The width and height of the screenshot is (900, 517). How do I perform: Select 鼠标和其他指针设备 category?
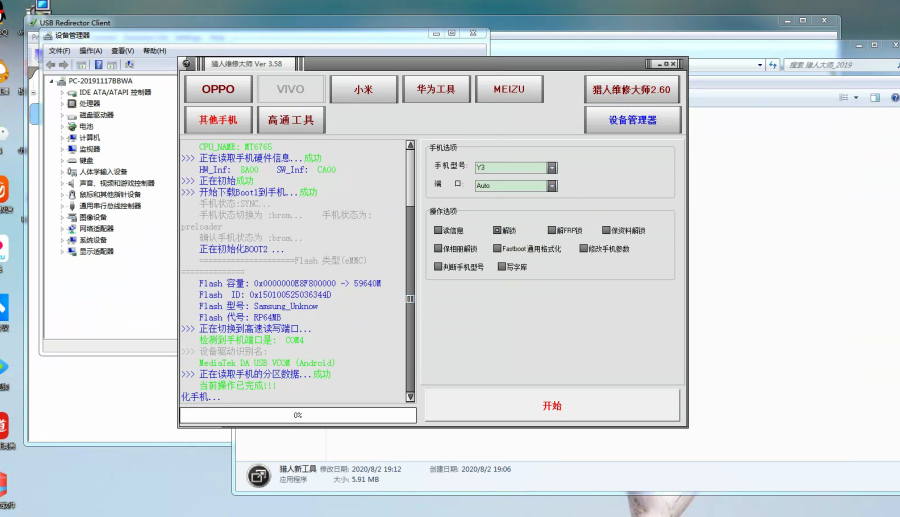click(x=110, y=195)
